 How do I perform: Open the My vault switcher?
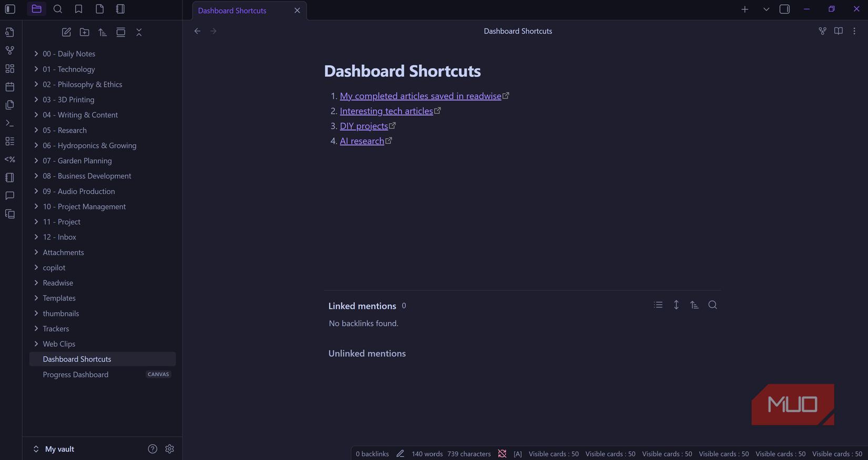(54, 449)
